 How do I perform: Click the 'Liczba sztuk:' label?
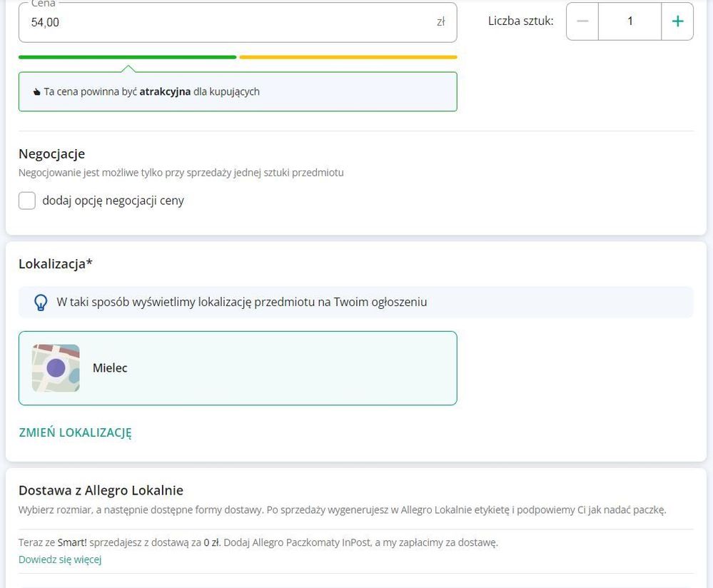click(x=520, y=21)
